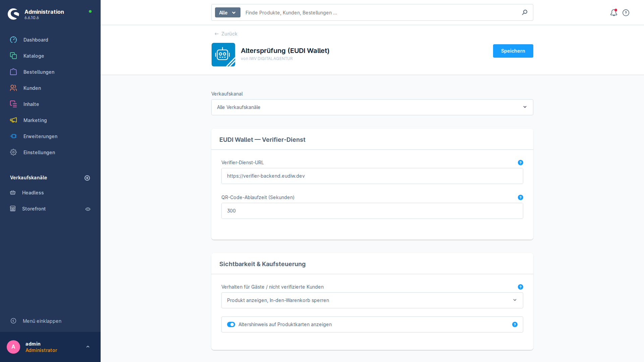Screen dimensions: 644x362
Task: Open notifications bell icon
Action: click(613, 13)
